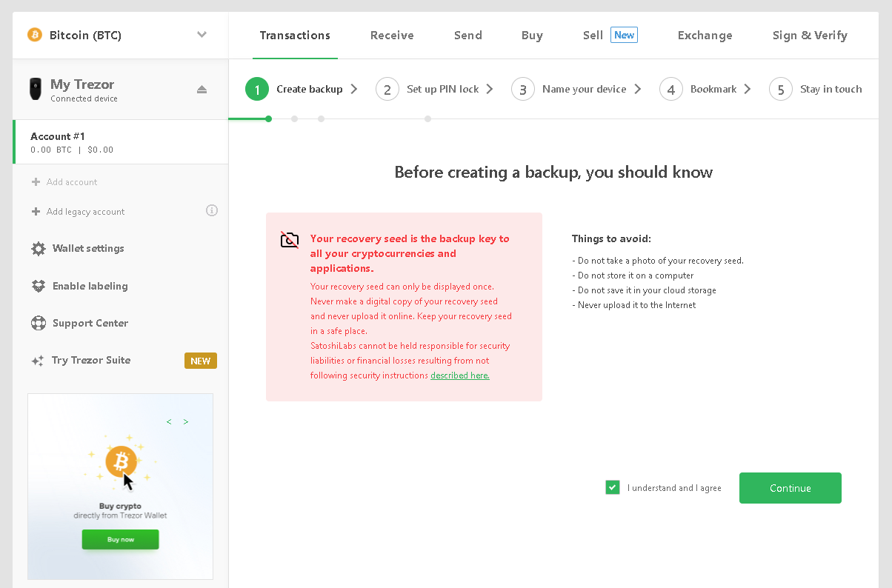Click the Dropbox icon for Enable labeling
The image size is (892, 588).
point(39,286)
